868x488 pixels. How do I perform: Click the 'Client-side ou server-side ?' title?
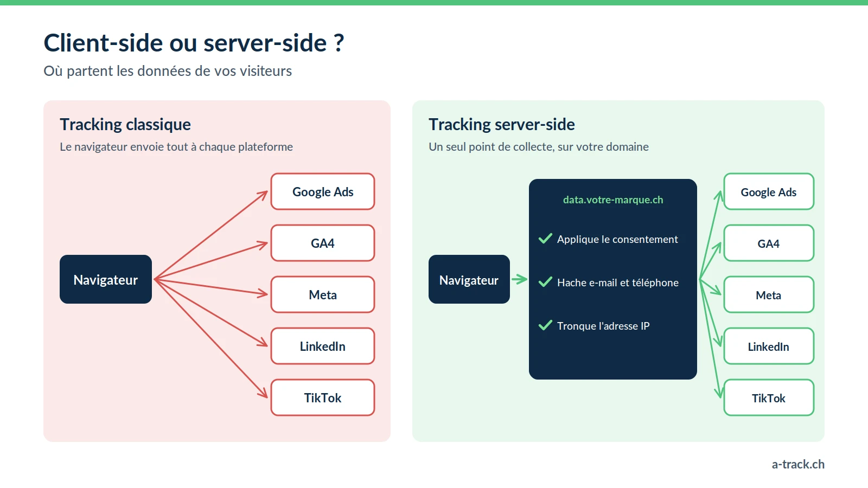(194, 43)
